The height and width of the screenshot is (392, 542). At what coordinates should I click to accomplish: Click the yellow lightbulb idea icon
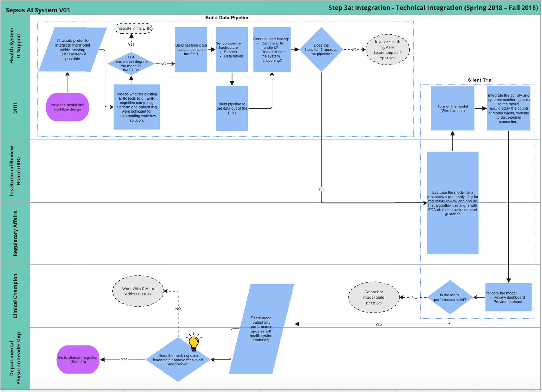point(194,342)
